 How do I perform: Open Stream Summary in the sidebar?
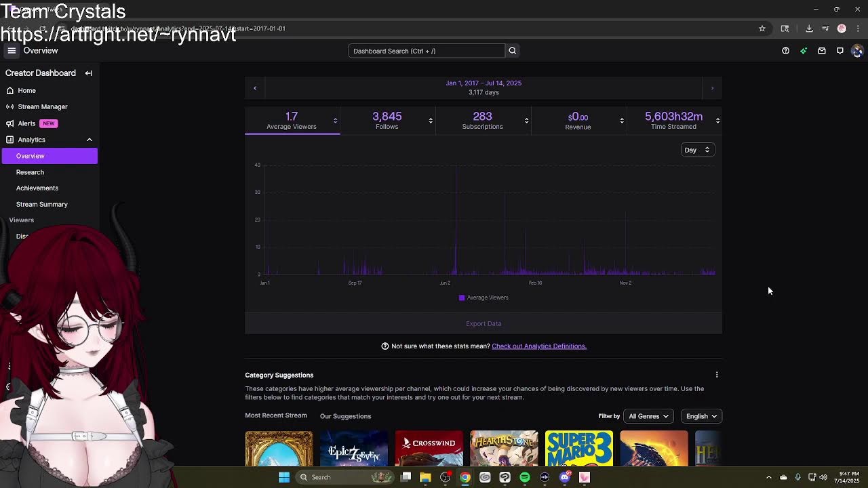click(x=42, y=204)
